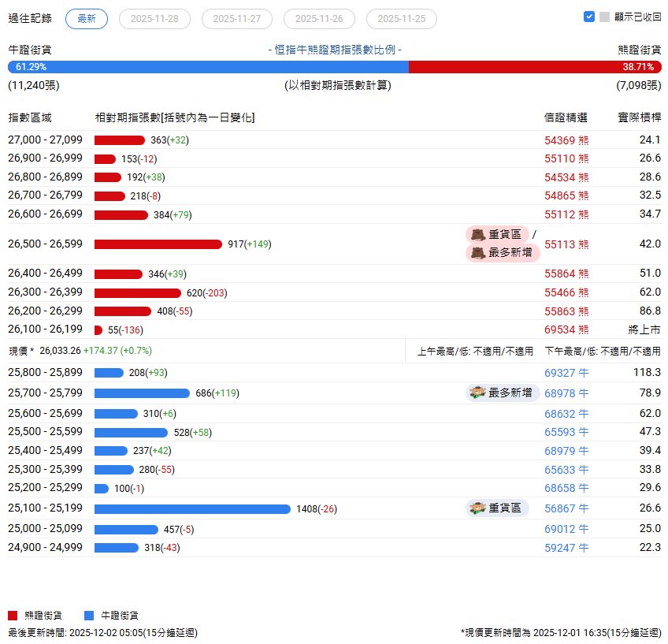Open warrant 69534 熊 link
This screenshot has width=668, height=644.
[566, 329]
